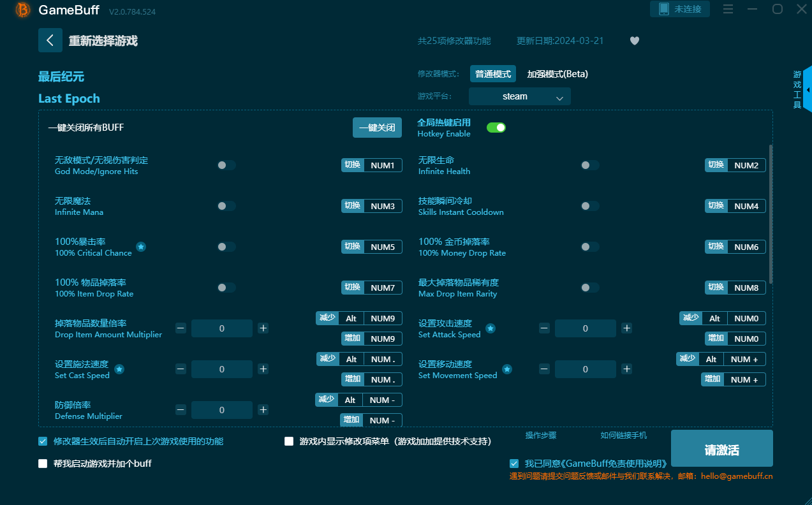Screen dimensions: 812x505
Task: Click the heart favorite icon
Action: [635, 41]
